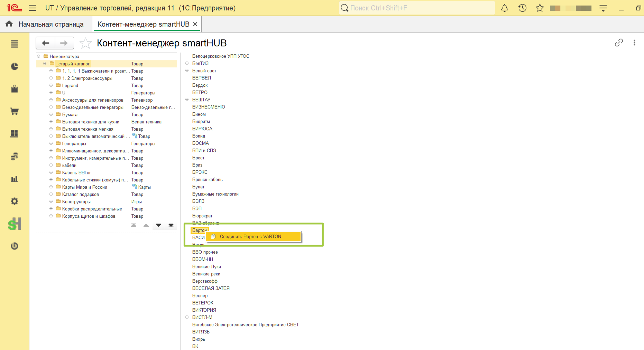
Task: Collapse the _старый каталог folder
Action: click(x=45, y=64)
